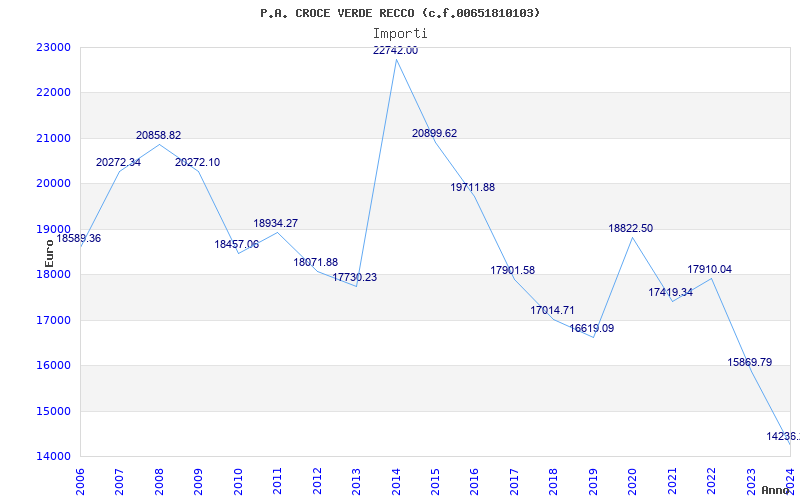Click the x-axis year 2015
The height and width of the screenshot is (500, 800).
tap(435, 481)
